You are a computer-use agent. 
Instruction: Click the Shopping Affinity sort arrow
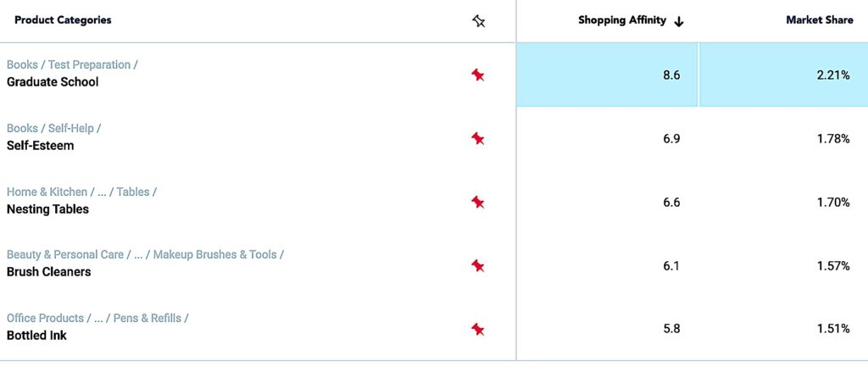tap(679, 21)
